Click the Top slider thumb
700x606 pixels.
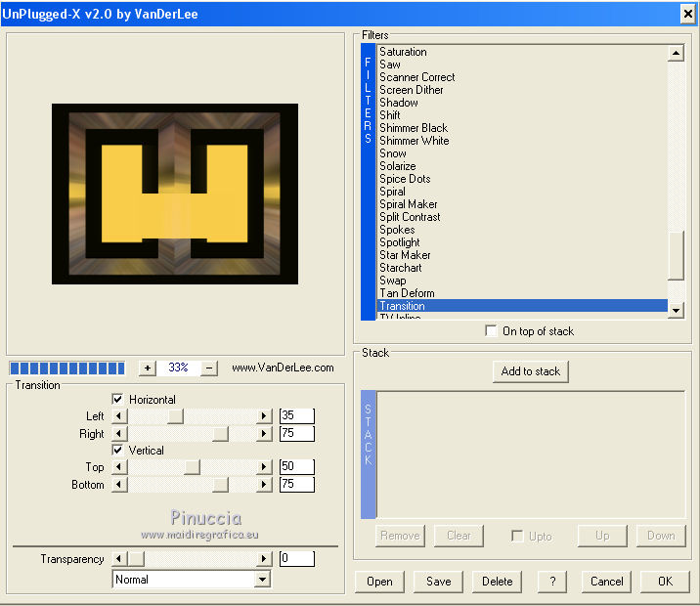click(x=193, y=467)
